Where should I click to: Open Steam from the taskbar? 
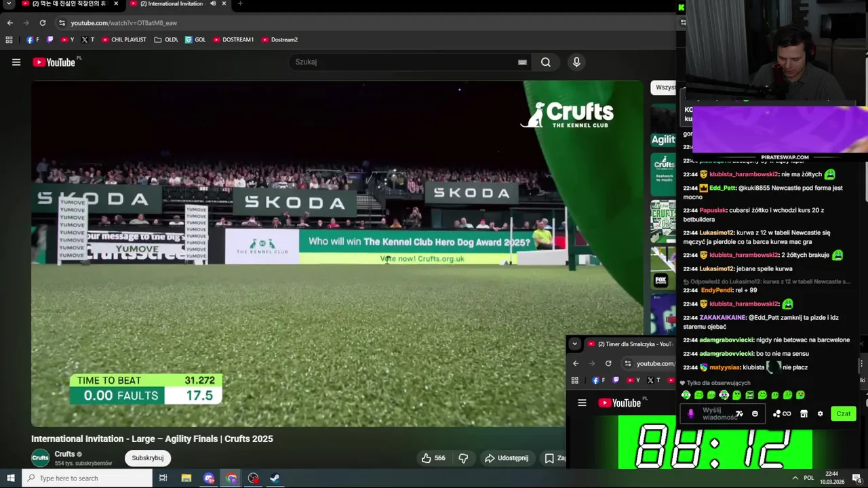(275, 479)
